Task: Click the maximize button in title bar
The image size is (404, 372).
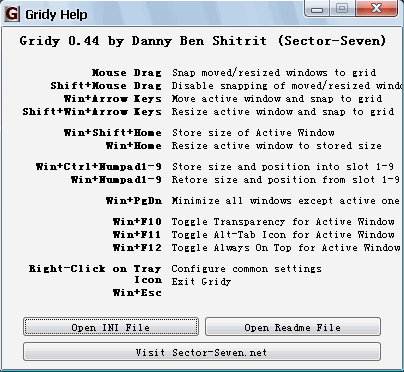Action: 342,8
